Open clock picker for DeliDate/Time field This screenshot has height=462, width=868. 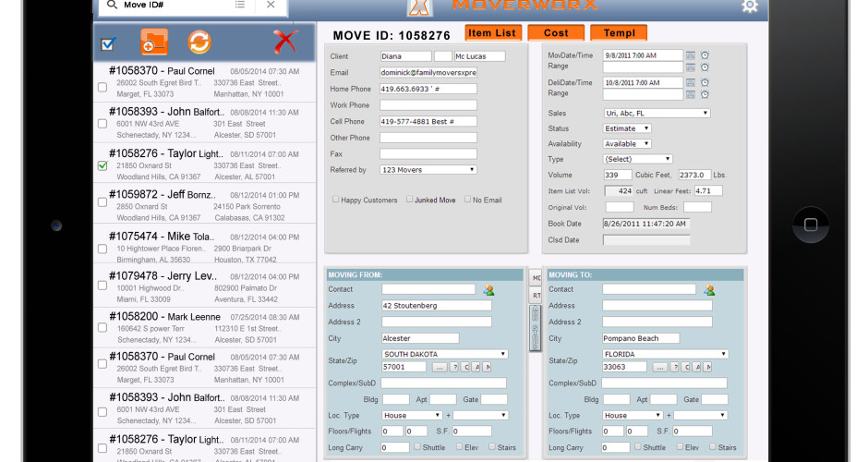[705, 82]
